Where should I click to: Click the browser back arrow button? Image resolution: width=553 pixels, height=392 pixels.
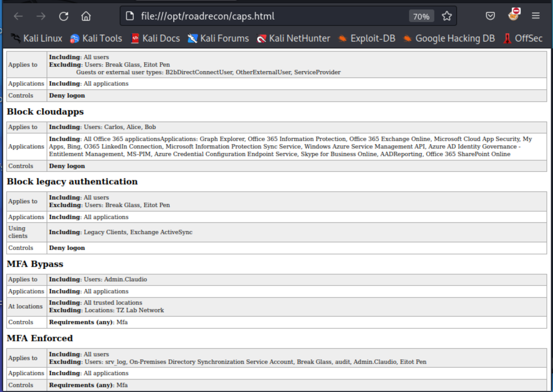click(x=18, y=16)
